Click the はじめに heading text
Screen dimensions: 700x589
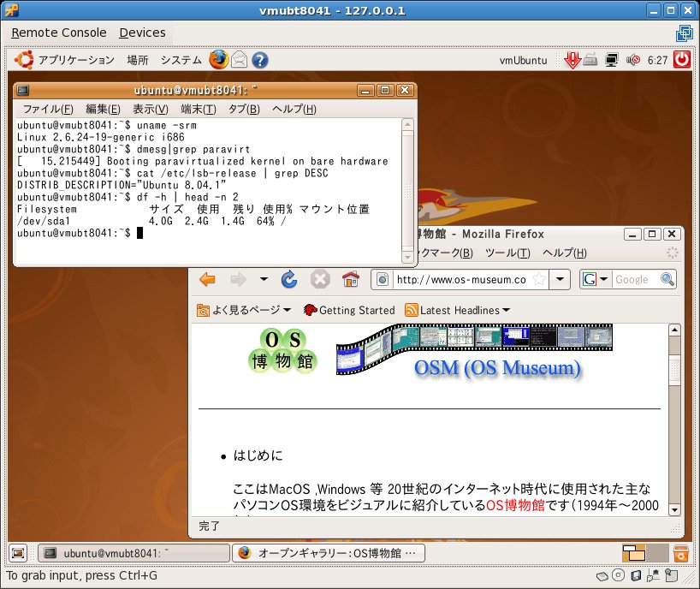coord(258,455)
